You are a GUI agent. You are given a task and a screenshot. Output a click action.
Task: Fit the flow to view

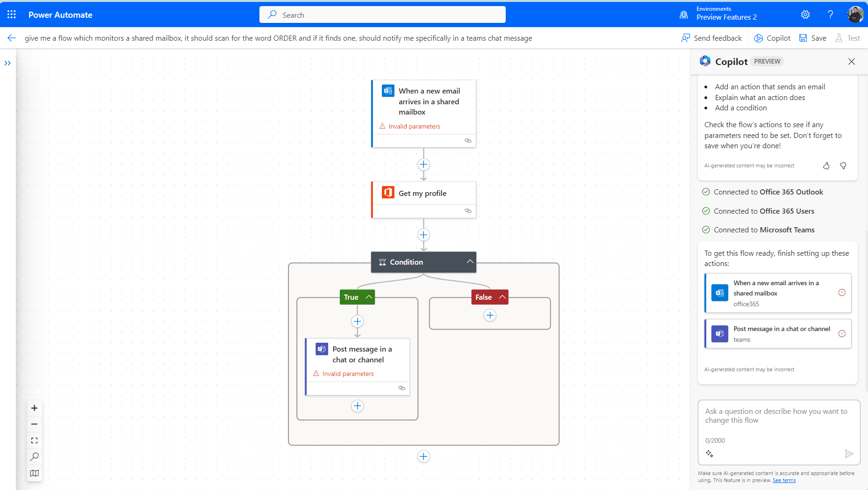(x=34, y=440)
